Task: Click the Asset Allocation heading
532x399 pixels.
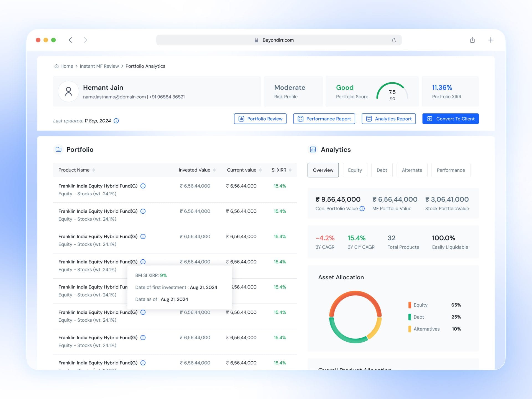Action: (x=341, y=277)
